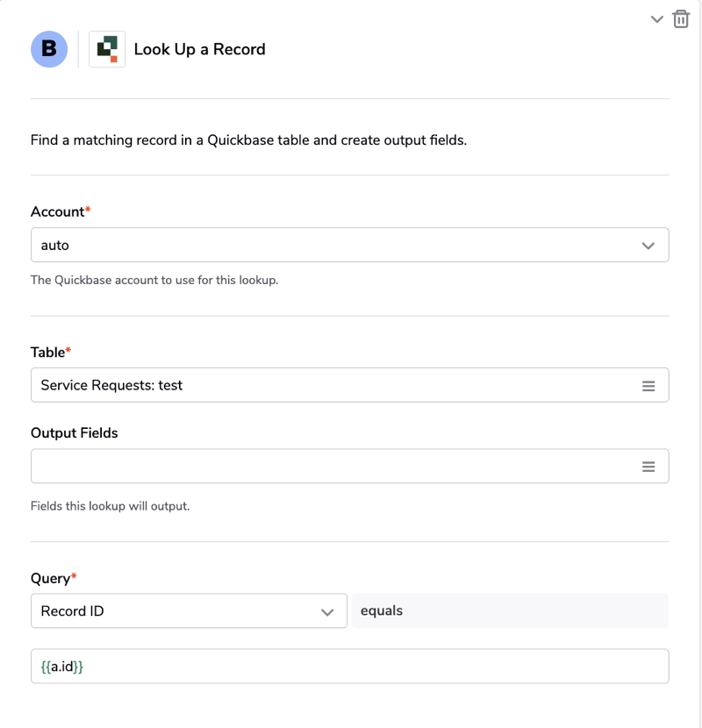The image size is (702, 728).
Task: Click the 'equals' operator box
Action: point(509,610)
